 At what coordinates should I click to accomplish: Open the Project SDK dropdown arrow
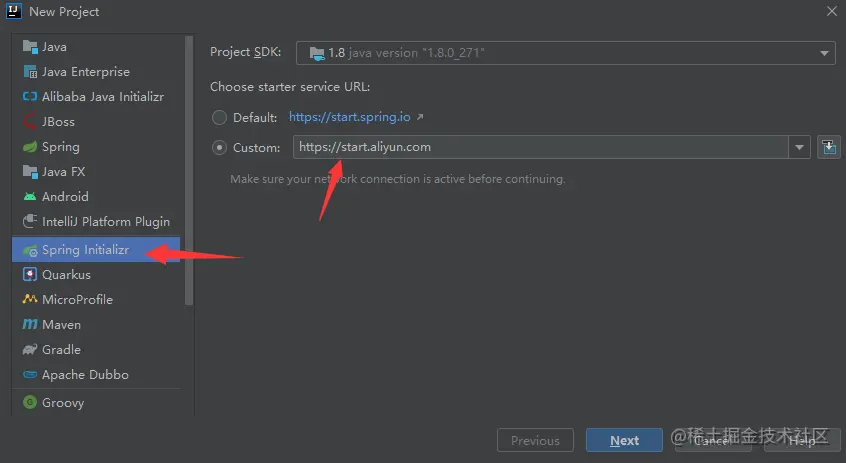coord(824,53)
